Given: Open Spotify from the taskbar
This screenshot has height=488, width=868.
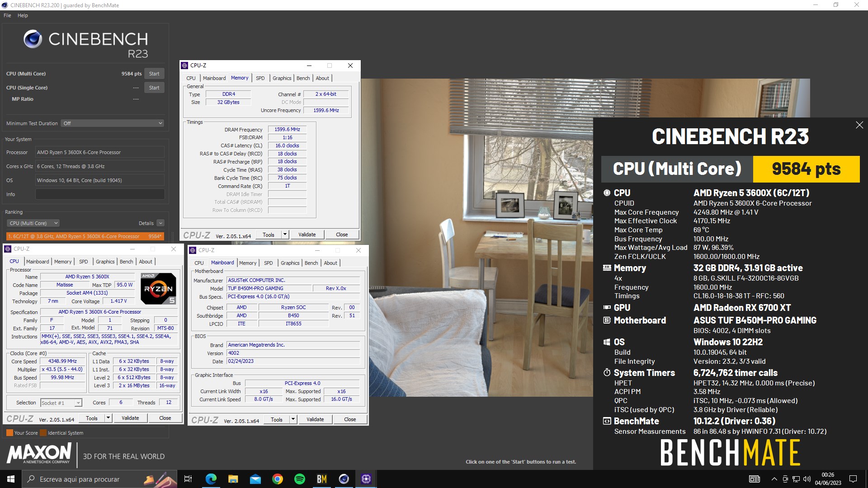Looking at the screenshot, I should [x=300, y=479].
